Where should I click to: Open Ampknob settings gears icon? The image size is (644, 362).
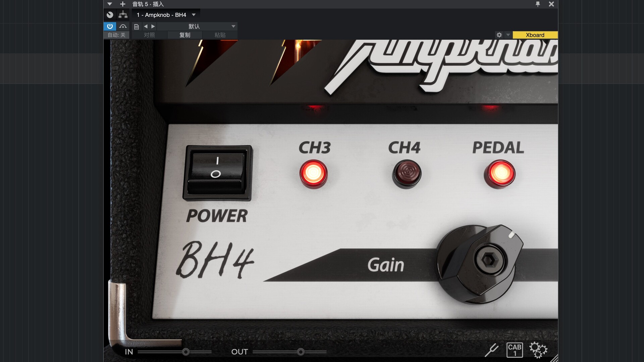538,350
